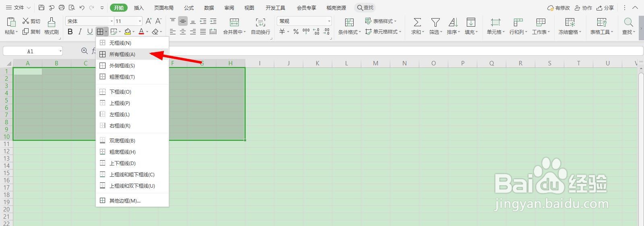Open the Table Style (表格样式) dropdown
Image resolution: width=644 pixels, height=226 pixels.
click(381, 21)
